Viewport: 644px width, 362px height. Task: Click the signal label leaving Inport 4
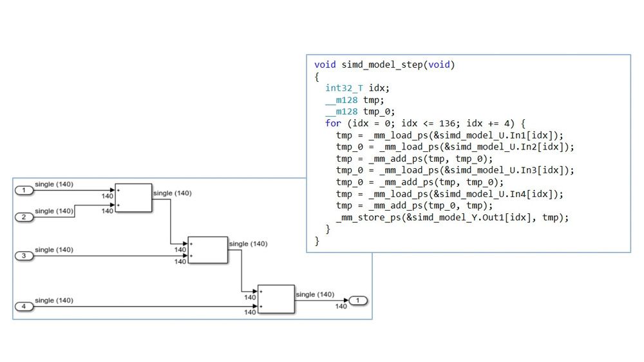[54, 300]
